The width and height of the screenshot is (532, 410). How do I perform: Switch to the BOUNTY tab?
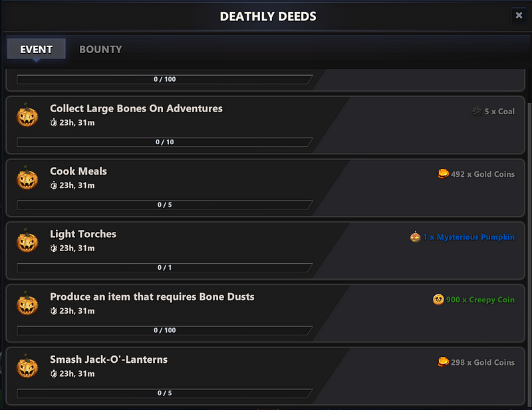point(100,49)
